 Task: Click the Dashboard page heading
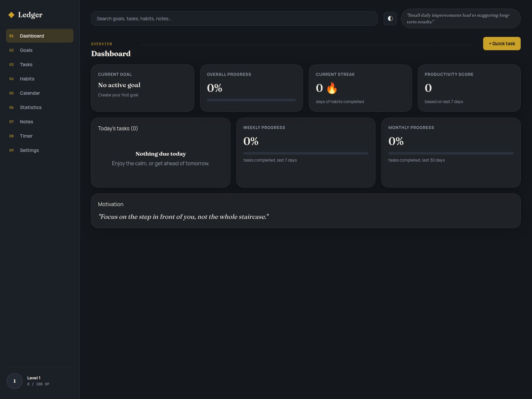coord(111,54)
